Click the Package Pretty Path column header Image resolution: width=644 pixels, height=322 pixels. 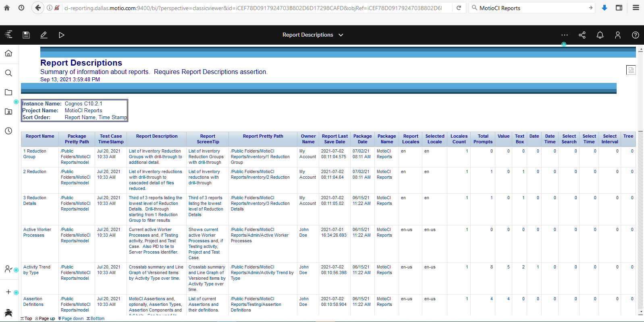click(x=77, y=139)
